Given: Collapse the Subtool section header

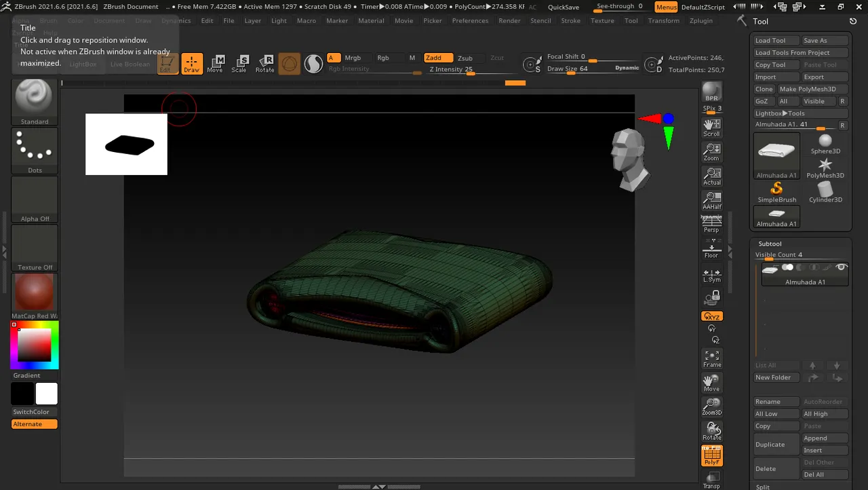Looking at the screenshot, I should tap(770, 244).
